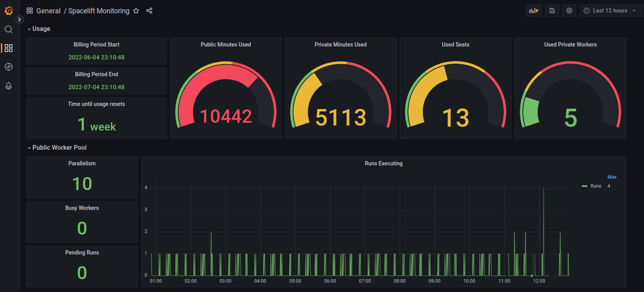Toggle the Runs series in legend
Image resolution: width=644 pixels, height=292 pixels.
pyautogui.click(x=596, y=186)
